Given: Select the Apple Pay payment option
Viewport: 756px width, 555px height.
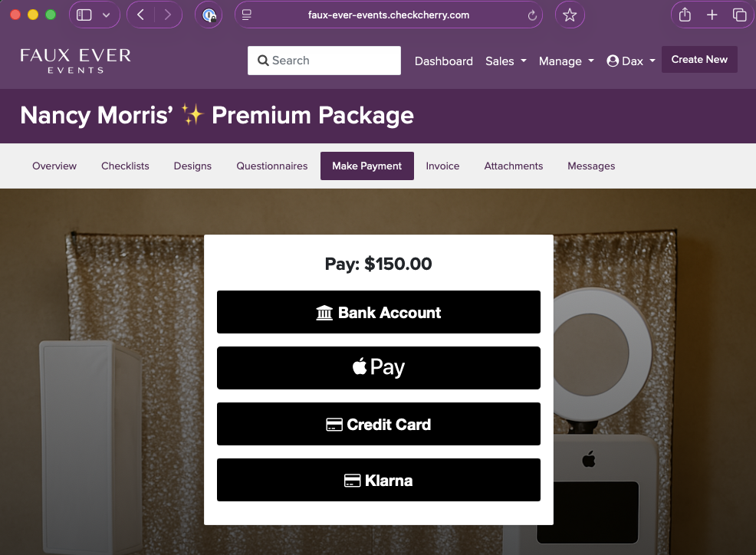Looking at the screenshot, I should pyautogui.click(x=378, y=367).
